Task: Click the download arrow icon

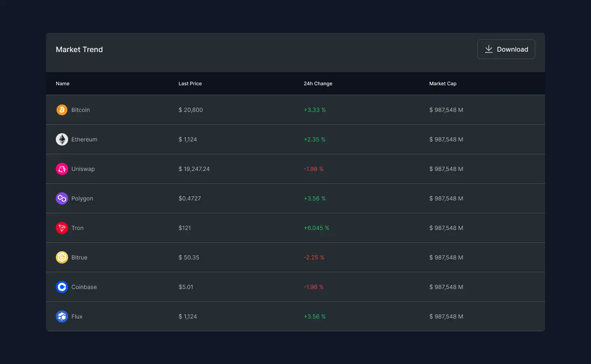Action: coord(489,49)
